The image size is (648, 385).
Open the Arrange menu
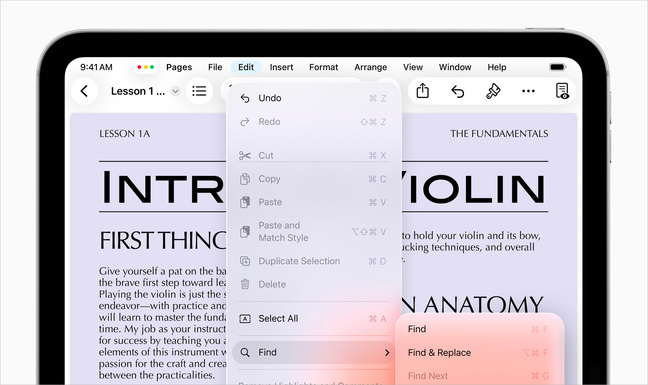(x=371, y=67)
